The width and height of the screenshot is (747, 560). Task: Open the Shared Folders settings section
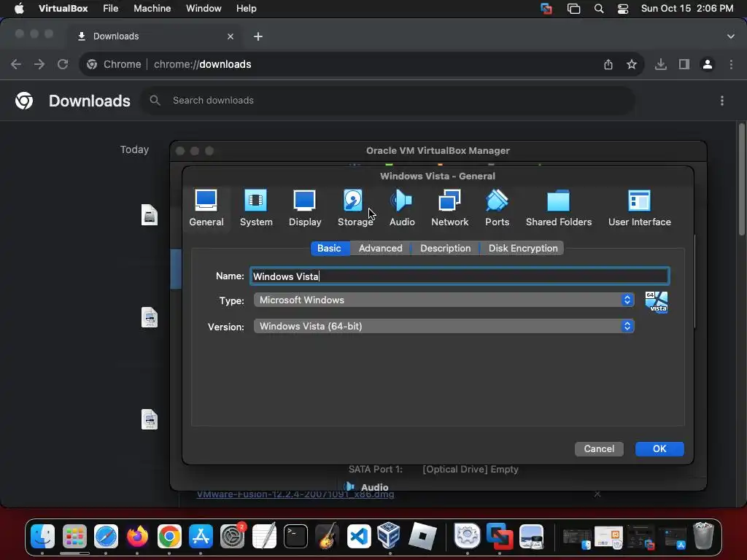click(x=558, y=208)
